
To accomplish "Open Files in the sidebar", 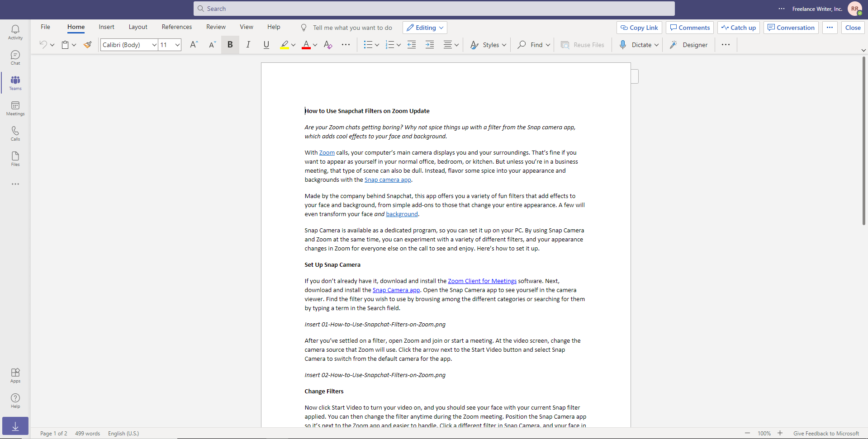I will click(15, 159).
